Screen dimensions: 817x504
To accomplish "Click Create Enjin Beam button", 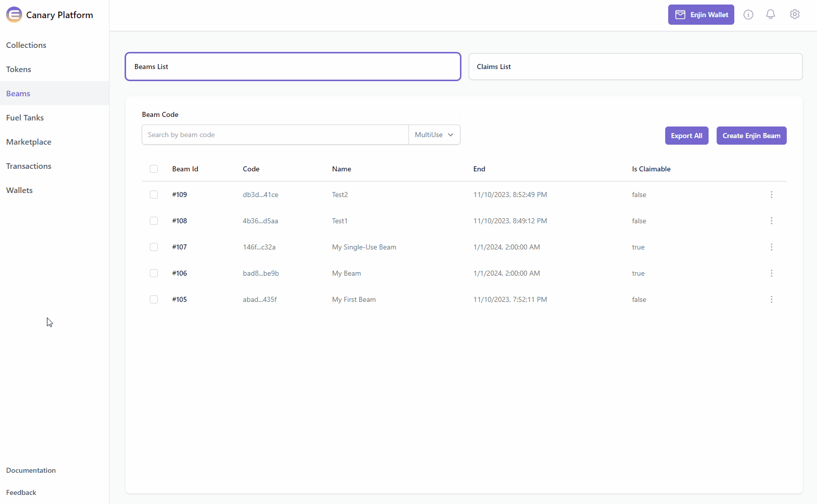I will tap(751, 136).
